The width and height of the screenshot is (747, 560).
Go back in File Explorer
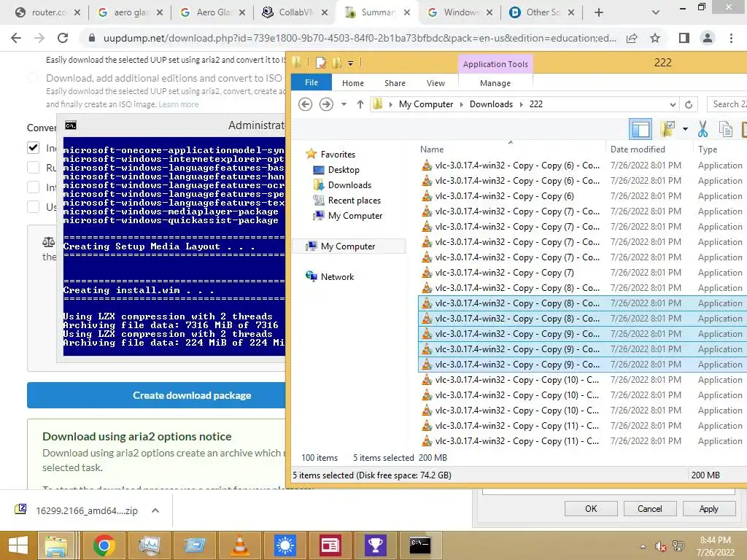[306, 104]
